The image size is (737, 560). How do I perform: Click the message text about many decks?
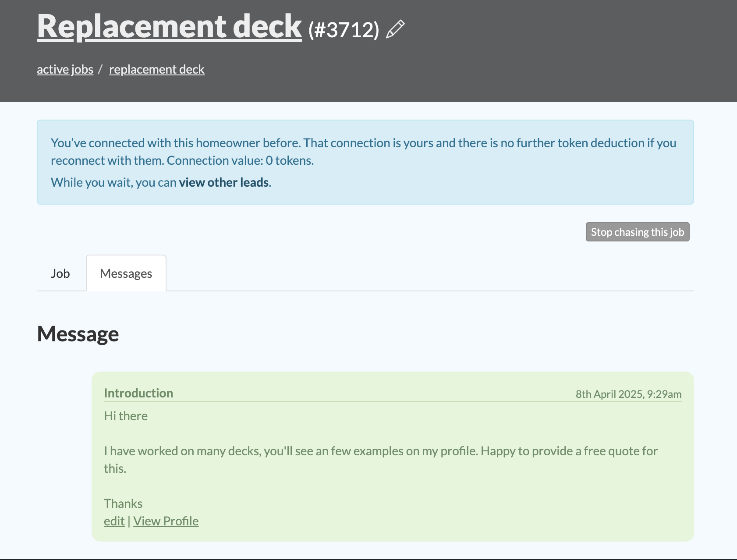380,451
